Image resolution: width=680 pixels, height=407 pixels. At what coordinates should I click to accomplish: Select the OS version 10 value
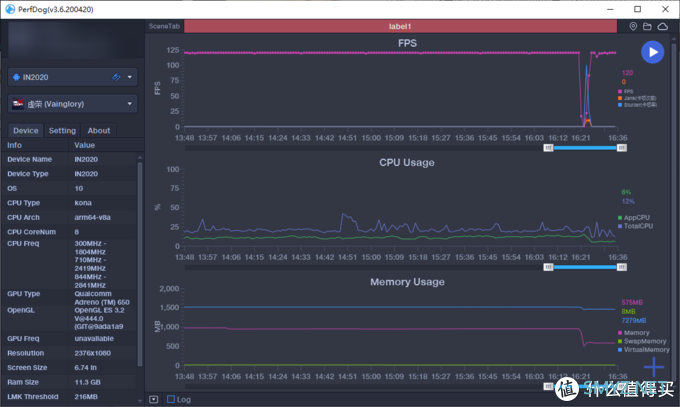tap(78, 188)
